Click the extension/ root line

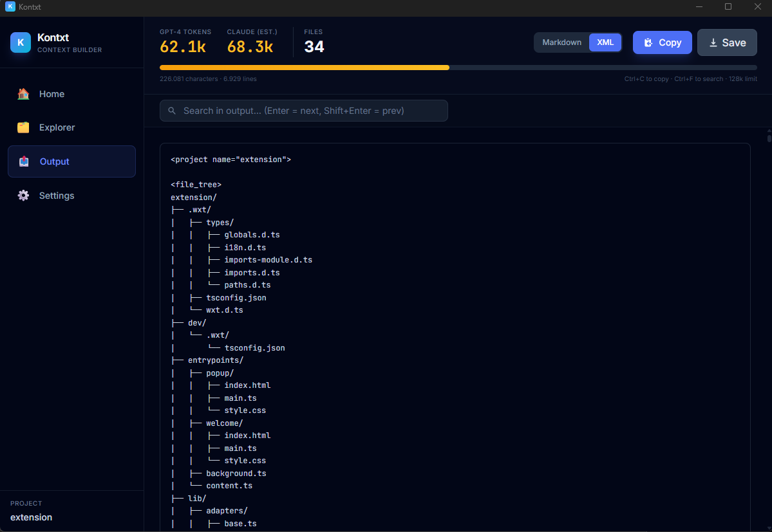pos(194,197)
